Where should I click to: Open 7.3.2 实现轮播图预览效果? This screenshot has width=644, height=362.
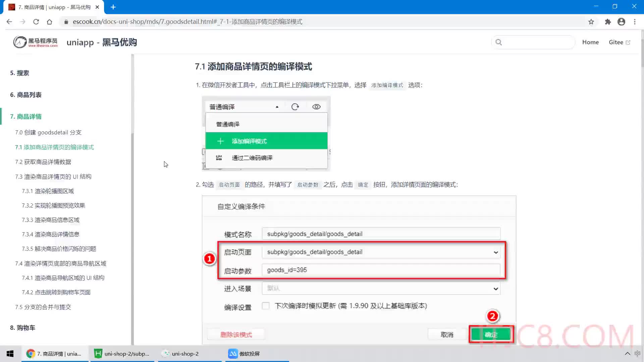coord(53,205)
